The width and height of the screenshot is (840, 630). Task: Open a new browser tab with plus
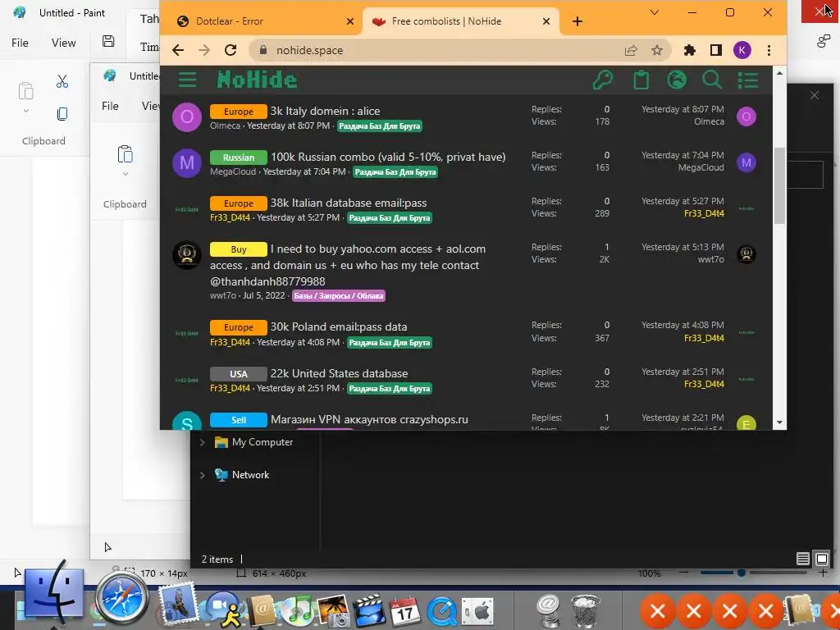577,21
